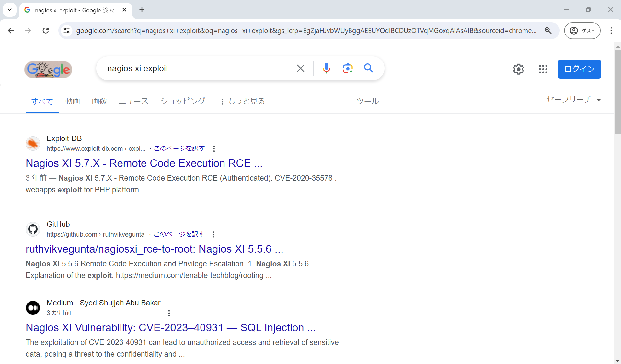
Task: Go forward to the next page
Action: pyautogui.click(x=28, y=30)
